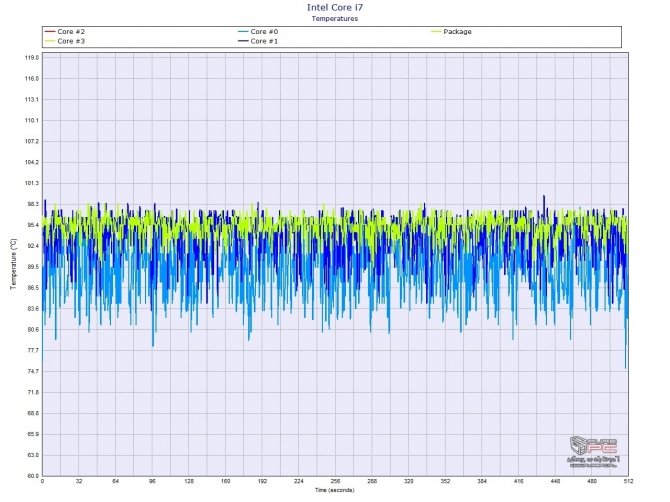Image resolution: width=670 pixels, height=502 pixels.
Task: Select the 'Core #1' legend label
Action: tap(264, 41)
